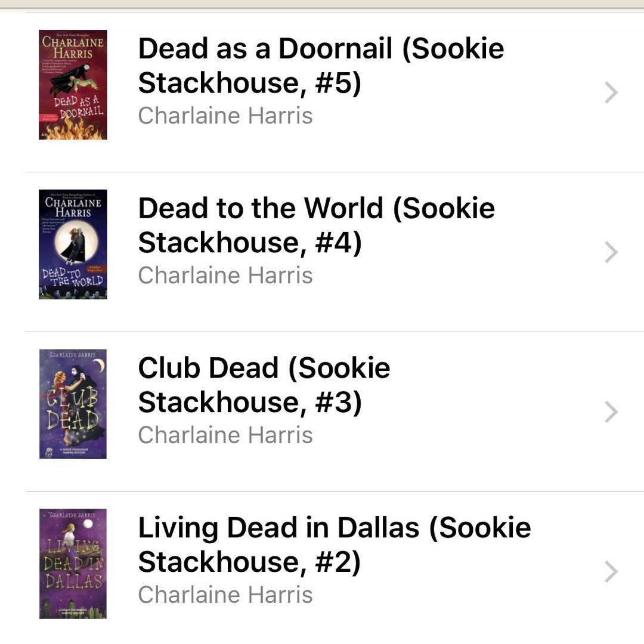Expand the Dead as a Doornail row chevron
The height and width of the screenshot is (644, 644).
point(611,93)
